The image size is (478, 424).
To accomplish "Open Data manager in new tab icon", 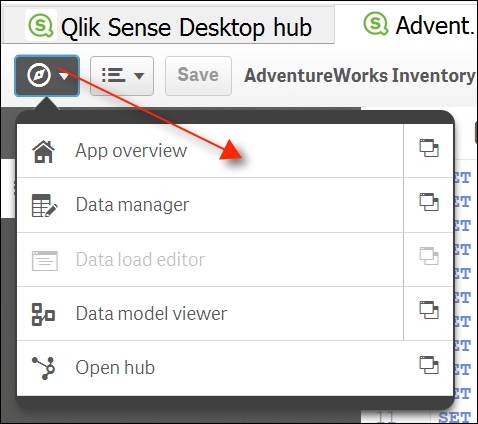I will 429,202.
